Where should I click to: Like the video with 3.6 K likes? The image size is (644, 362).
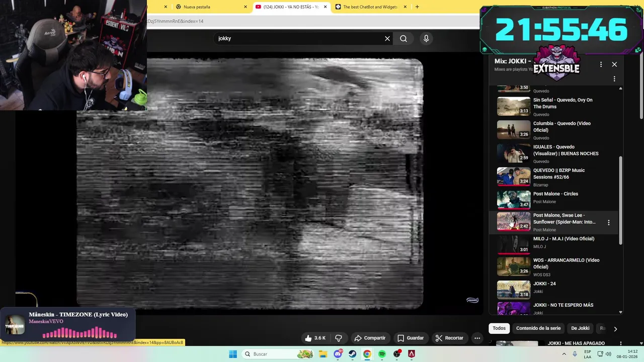pos(315,338)
